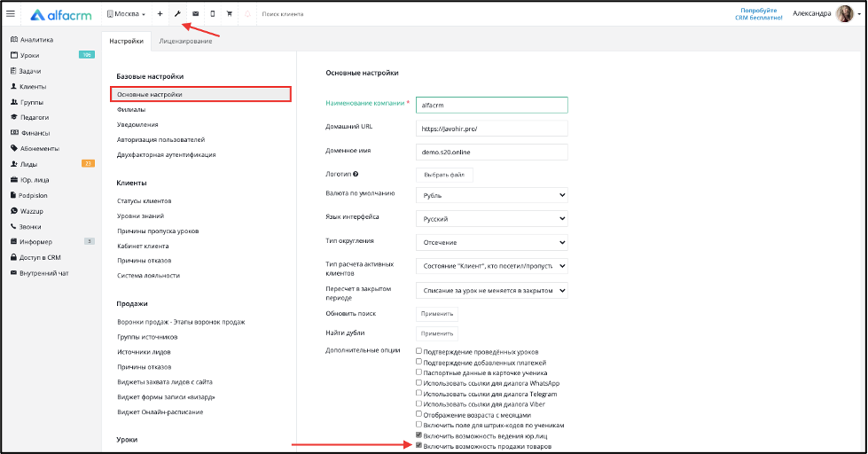Expand the Язык интерфейса dropdown
Screen dimensions: 868x454
tap(491, 219)
